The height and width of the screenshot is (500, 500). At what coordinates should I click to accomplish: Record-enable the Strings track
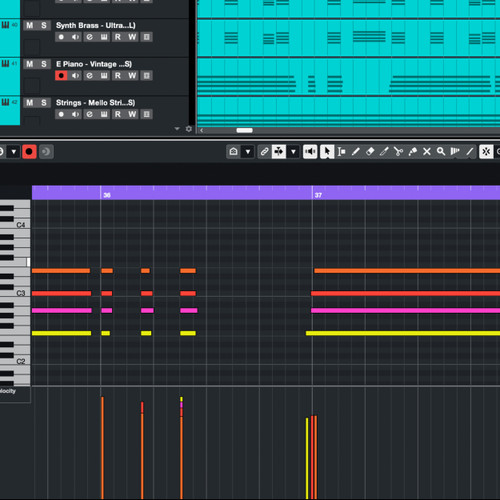point(61,114)
